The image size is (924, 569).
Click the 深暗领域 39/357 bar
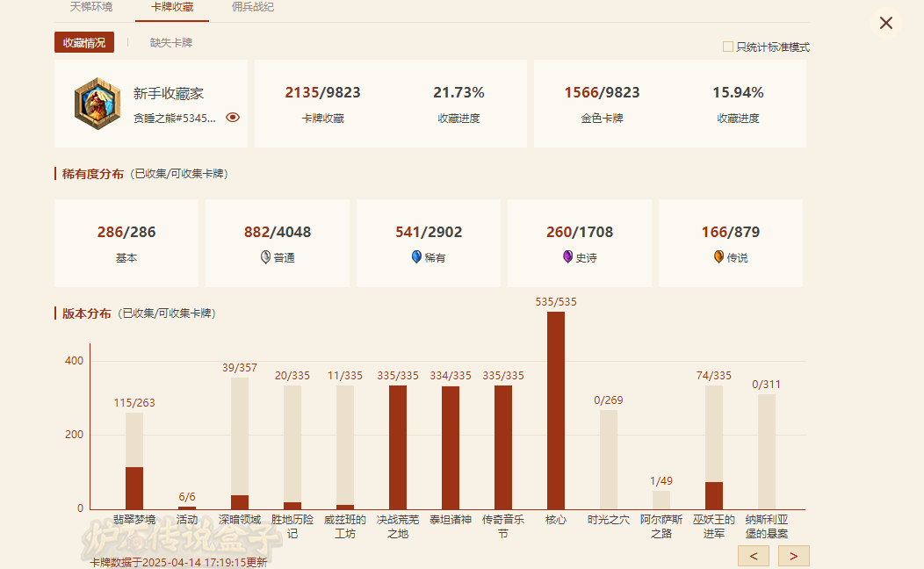tap(239, 443)
